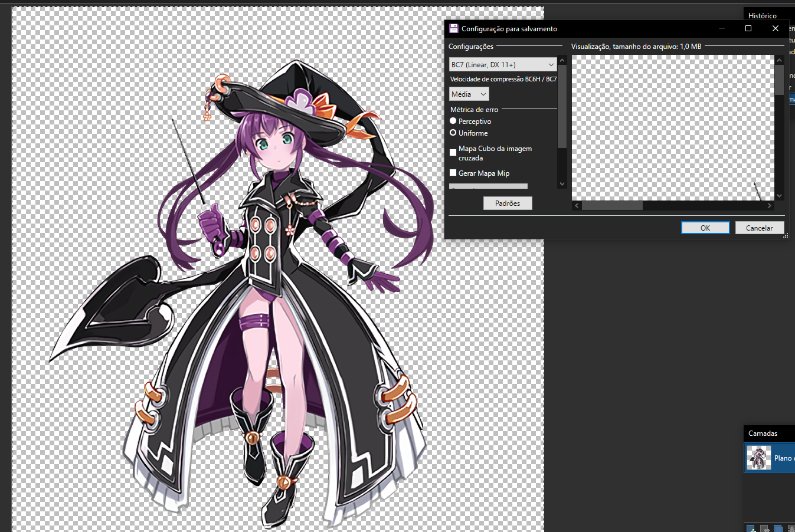Open the BC7 (Linear, DX 11+) format dropdown
Viewport: 795px width, 532px height.
[503, 64]
